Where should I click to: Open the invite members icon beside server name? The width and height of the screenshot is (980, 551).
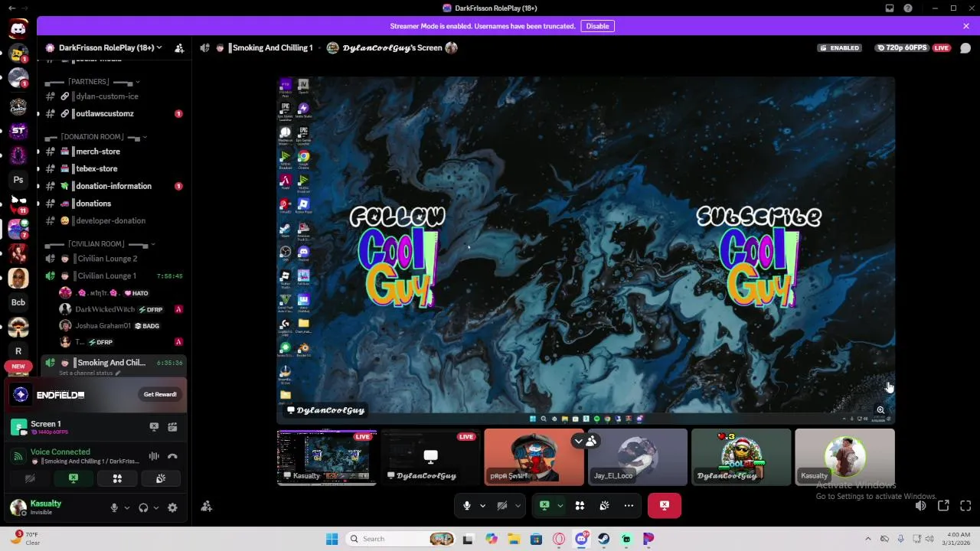tap(179, 47)
